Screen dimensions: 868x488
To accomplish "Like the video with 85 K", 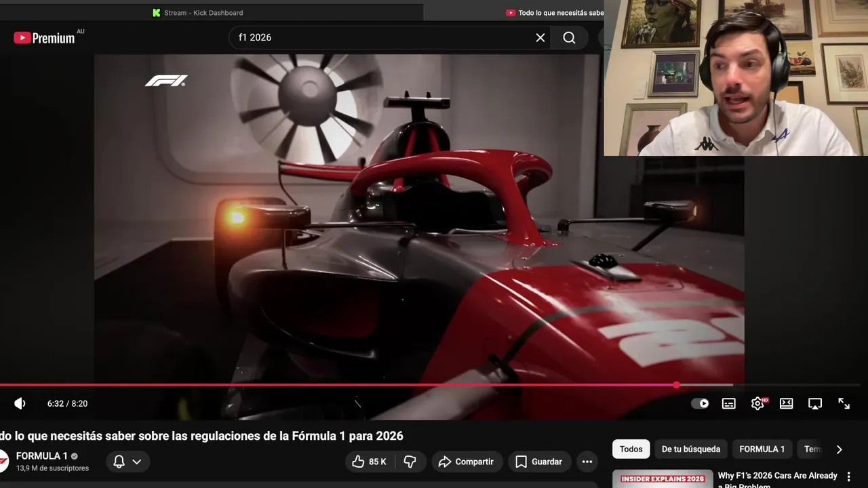I will [369, 462].
